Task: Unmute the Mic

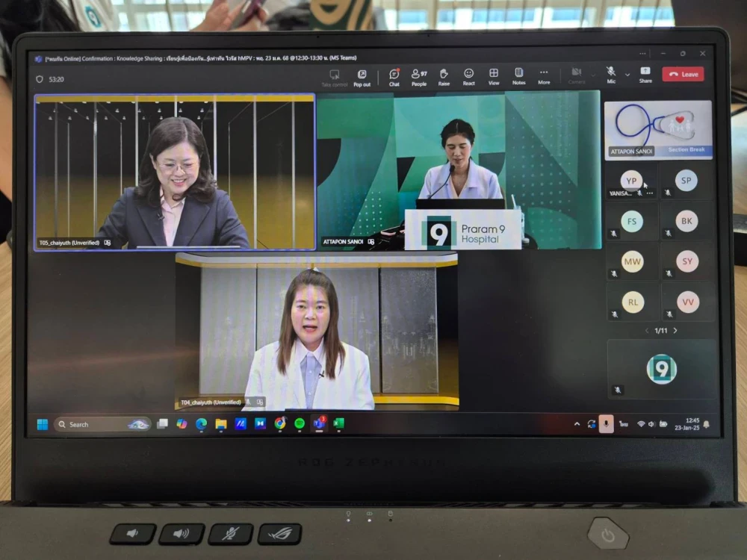Action: tap(611, 73)
